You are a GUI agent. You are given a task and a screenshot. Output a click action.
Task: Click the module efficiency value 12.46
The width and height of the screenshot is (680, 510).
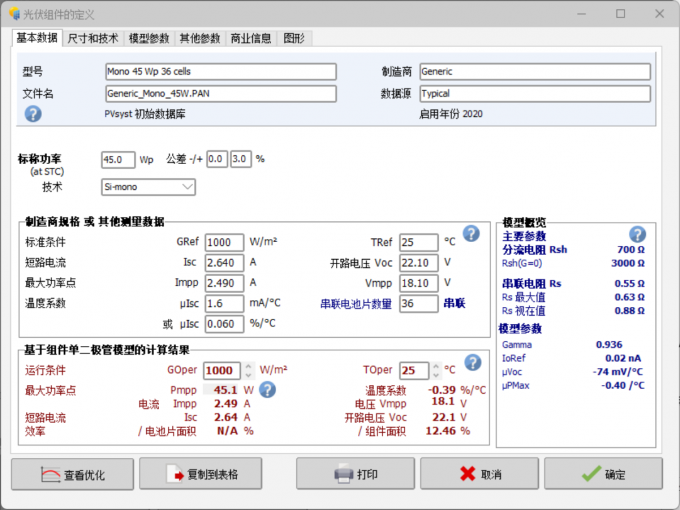tap(441, 431)
